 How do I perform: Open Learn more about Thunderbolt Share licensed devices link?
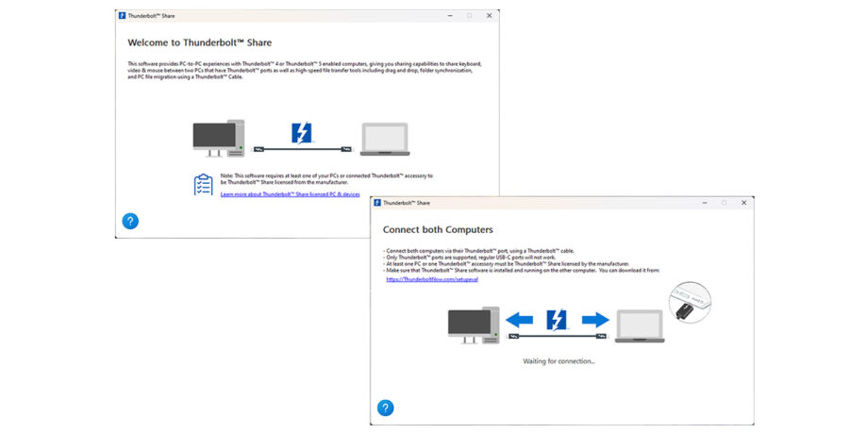[290, 193]
